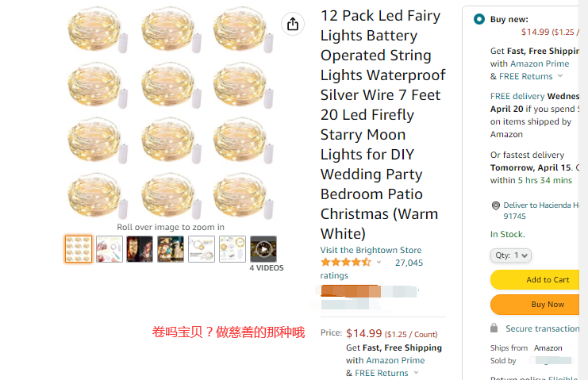The height and width of the screenshot is (380, 588).
Task: Expand FREE Returns chevron below price
Action: pos(416,373)
